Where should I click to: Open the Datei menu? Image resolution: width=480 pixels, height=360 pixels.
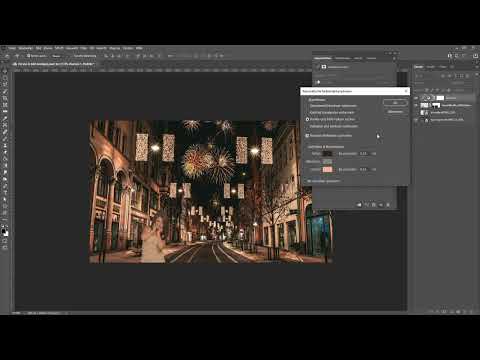point(12,48)
